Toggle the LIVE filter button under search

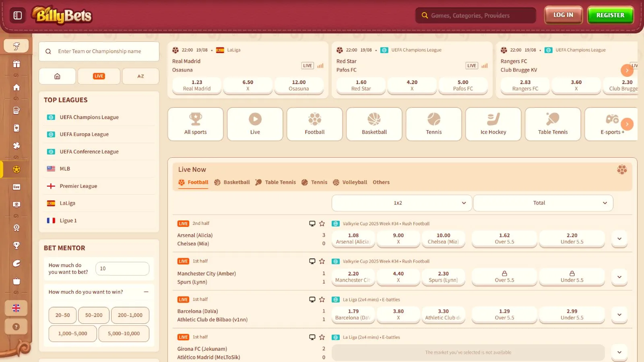coord(99,76)
